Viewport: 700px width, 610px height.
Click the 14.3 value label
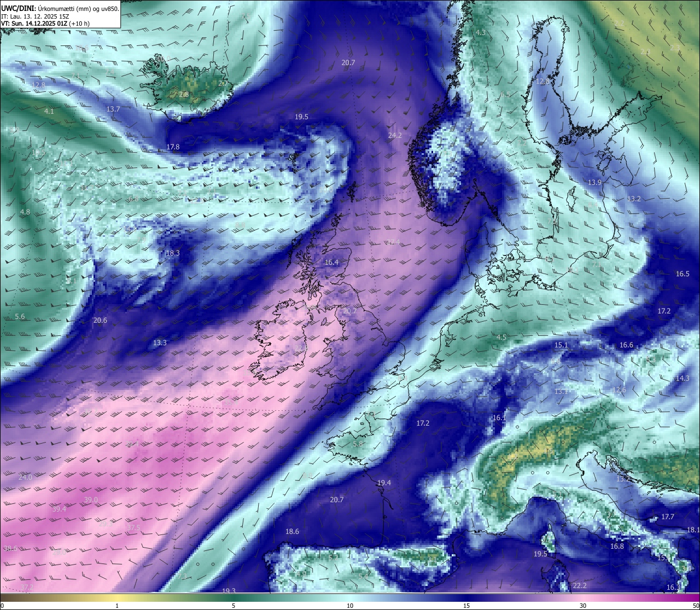point(682,378)
